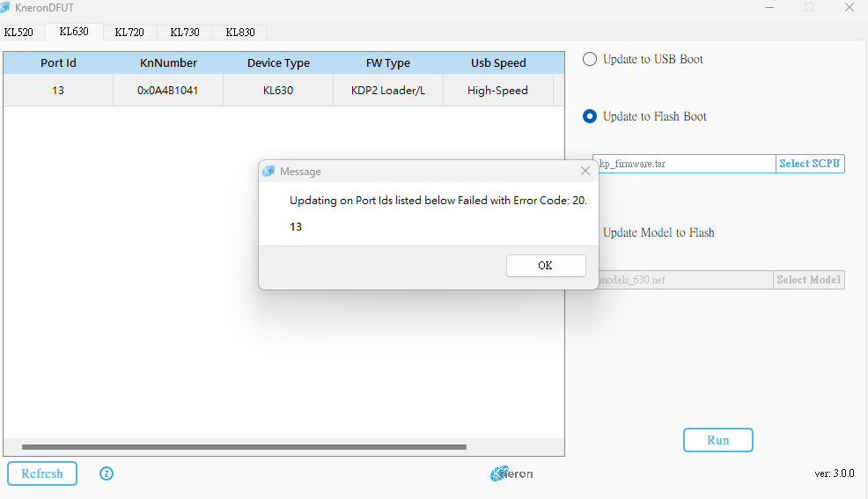
Task: Click the Port Id column header
Action: pyautogui.click(x=58, y=63)
